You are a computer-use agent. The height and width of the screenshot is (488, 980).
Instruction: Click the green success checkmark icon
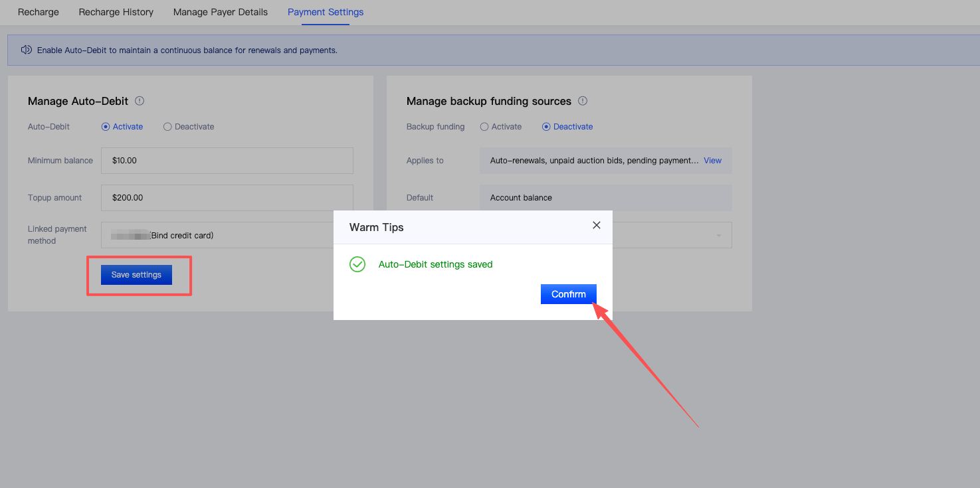357,264
